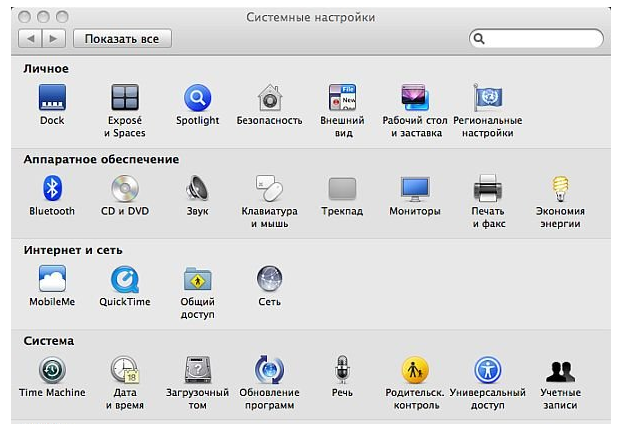Image resolution: width=619 pixels, height=424 pixels.
Task: Click the Личное section heading
Action: (46, 69)
